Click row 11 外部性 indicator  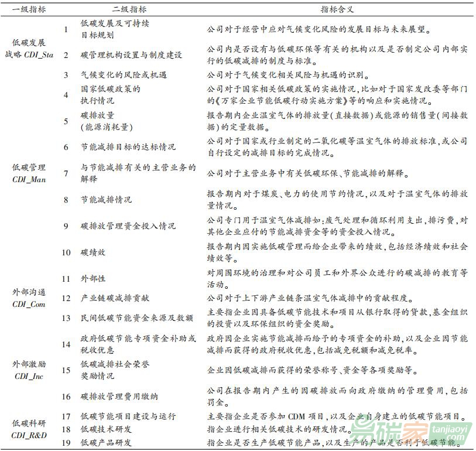pos(93,279)
